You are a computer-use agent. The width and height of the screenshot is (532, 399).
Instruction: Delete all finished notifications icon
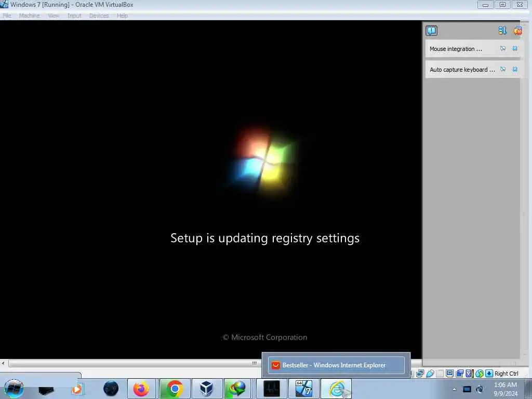518,31
